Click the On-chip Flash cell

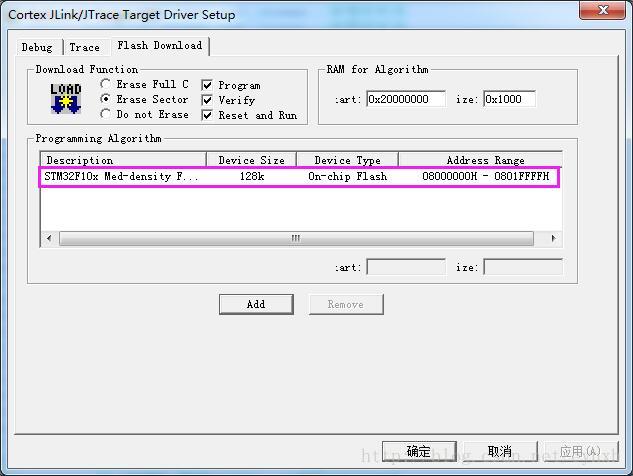[x=348, y=176]
